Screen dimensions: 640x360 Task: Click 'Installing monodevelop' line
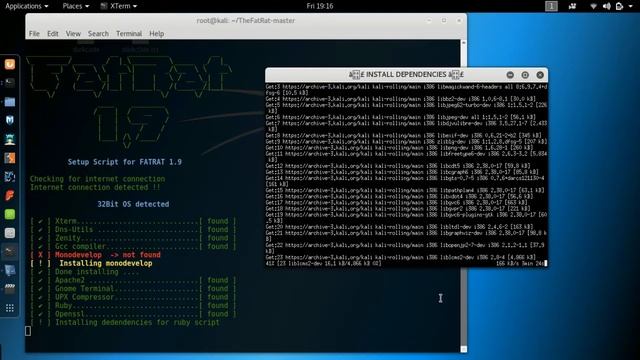(91, 264)
